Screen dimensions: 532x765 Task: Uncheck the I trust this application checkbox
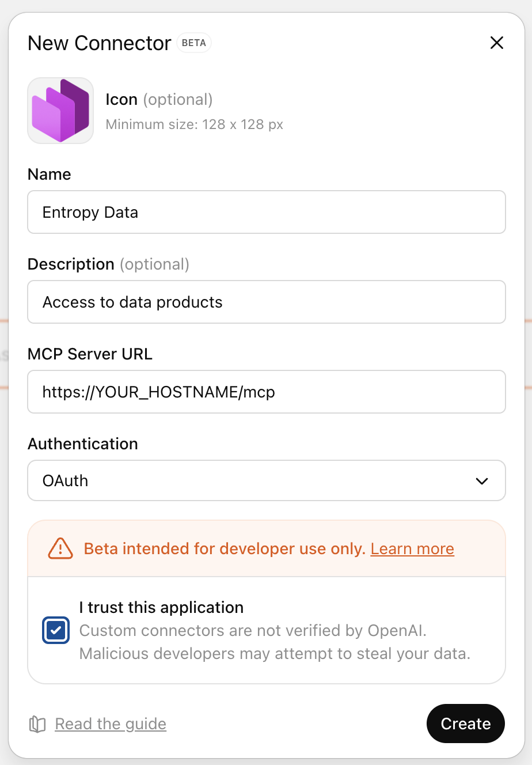(x=55, y=630)
